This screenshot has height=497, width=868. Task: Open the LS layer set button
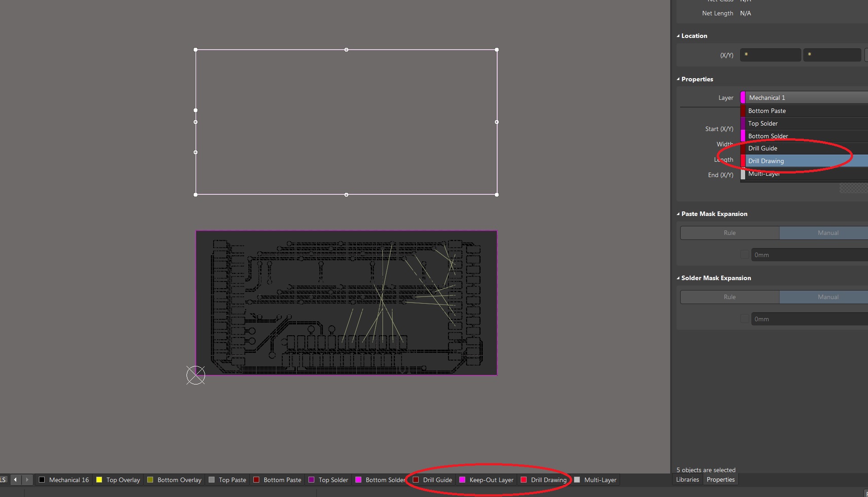click(x=3, y=480)
